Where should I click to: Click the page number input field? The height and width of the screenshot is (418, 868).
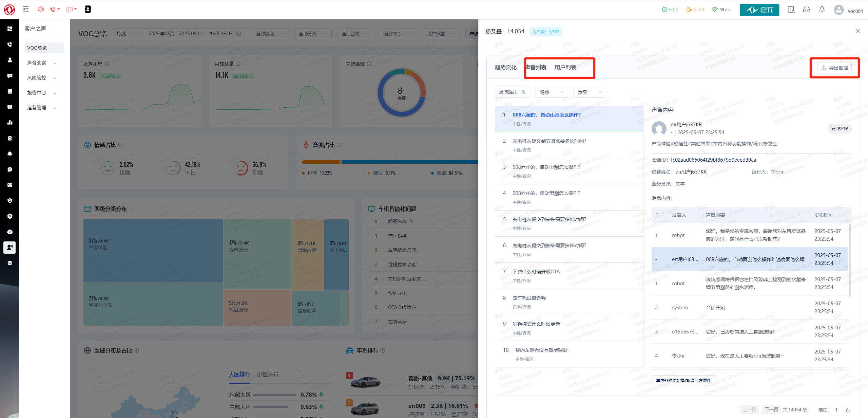(836, 410)
